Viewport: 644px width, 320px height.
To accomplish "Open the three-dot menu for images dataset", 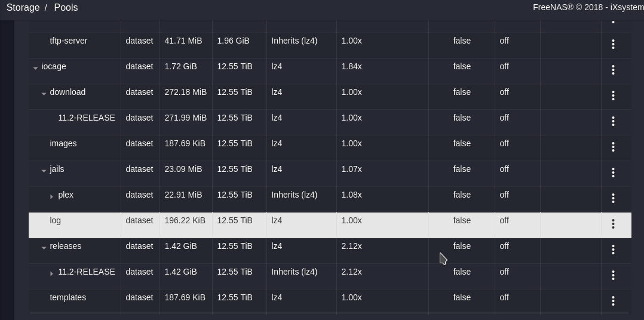I will pyautogui.click(x=613, y=147).
